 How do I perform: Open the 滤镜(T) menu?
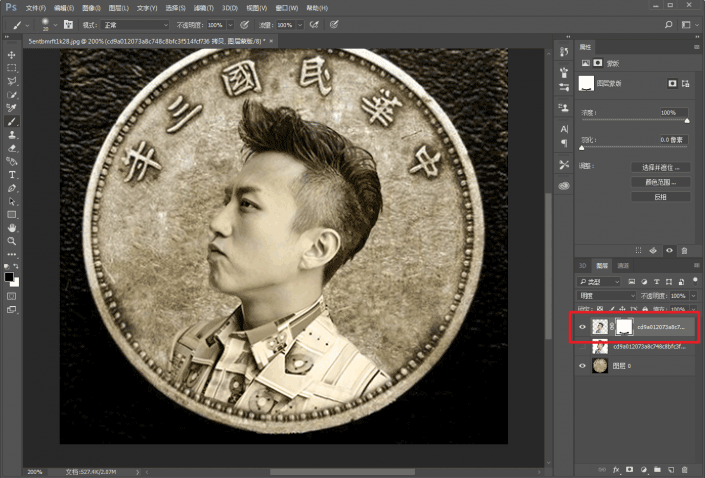point(203,8)
